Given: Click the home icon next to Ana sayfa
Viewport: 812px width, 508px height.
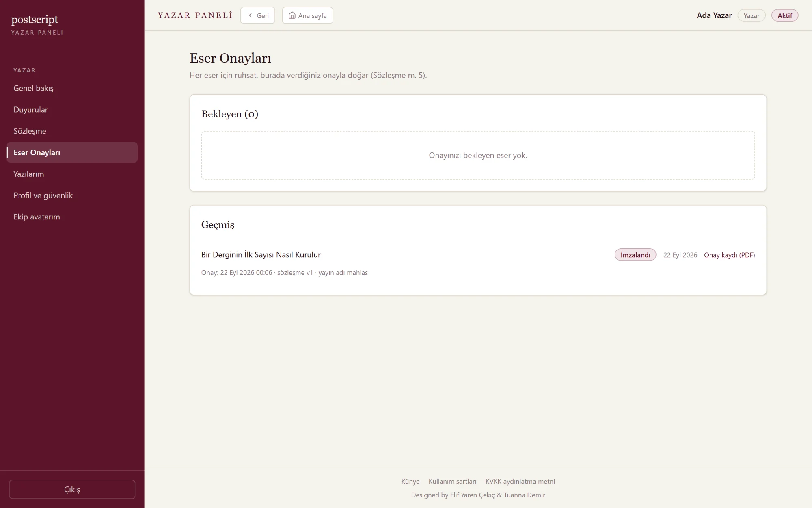Looking at the screenshot, I should click(292, 15).
